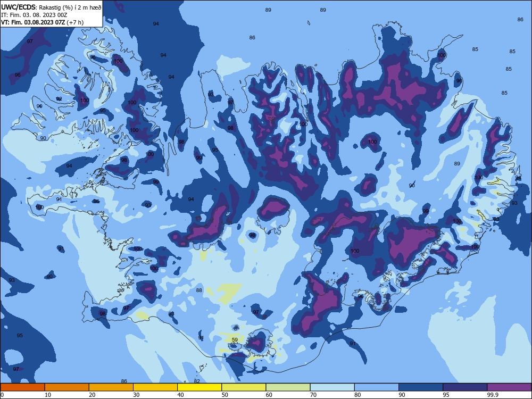Pick the light green 60–70 legend swatch

coord(288,387)
